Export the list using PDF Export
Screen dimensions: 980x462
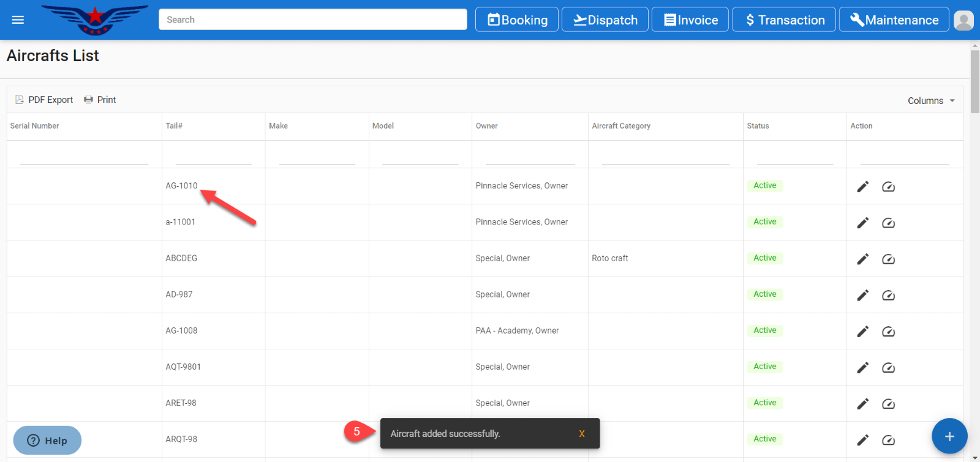[44, 100]
